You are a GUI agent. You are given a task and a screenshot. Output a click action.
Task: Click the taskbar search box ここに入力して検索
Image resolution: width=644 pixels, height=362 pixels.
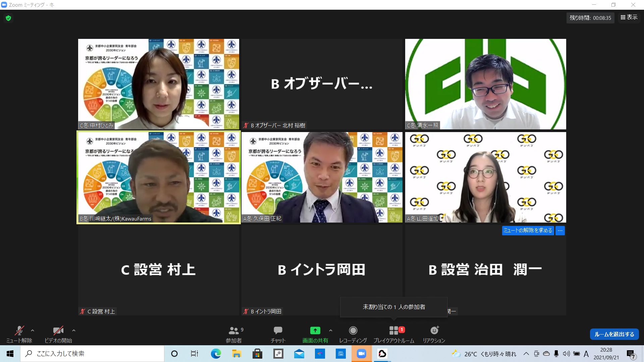coord(92,354)
